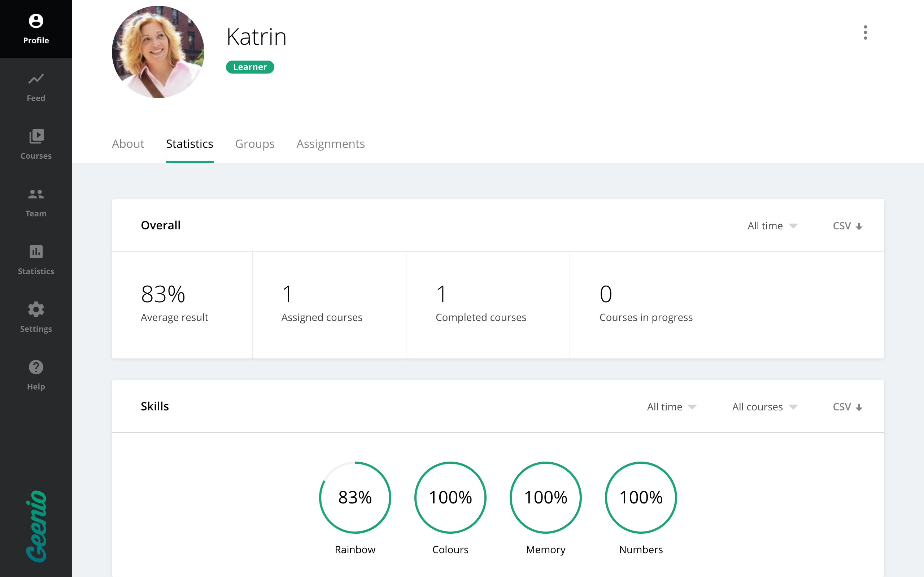The width and height of the screenshot is (924, 577).
Task: Expand Overall All time dropdown
Action: click(772, 226)
